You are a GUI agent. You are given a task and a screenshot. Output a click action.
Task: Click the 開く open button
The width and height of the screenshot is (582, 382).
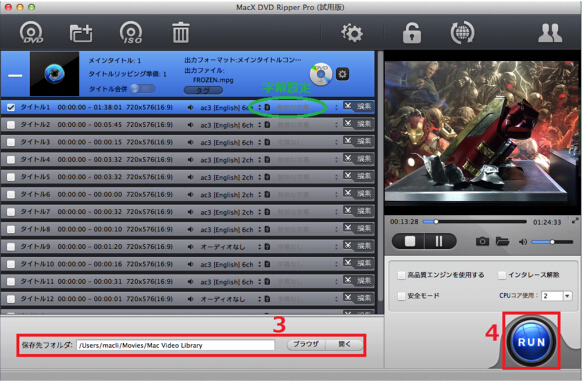pos(344,345)
